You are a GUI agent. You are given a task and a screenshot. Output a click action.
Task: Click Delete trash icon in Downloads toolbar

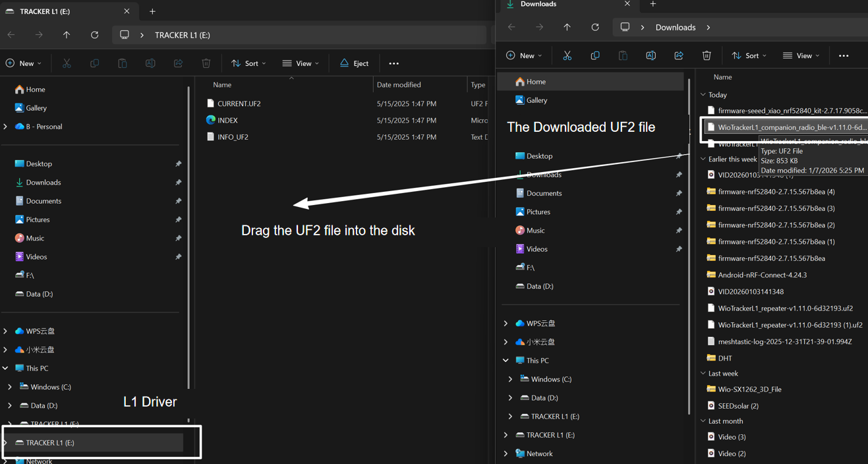pos(707,56)
